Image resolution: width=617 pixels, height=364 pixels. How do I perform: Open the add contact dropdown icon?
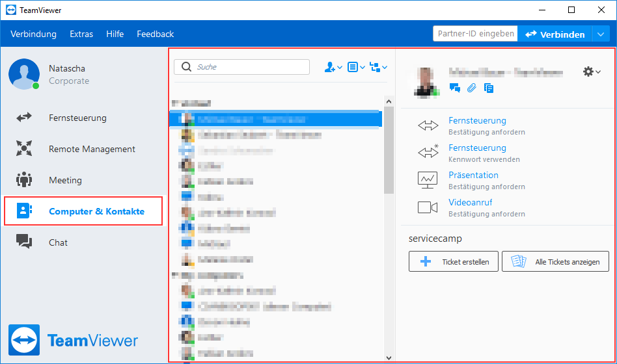coord(333,67)
